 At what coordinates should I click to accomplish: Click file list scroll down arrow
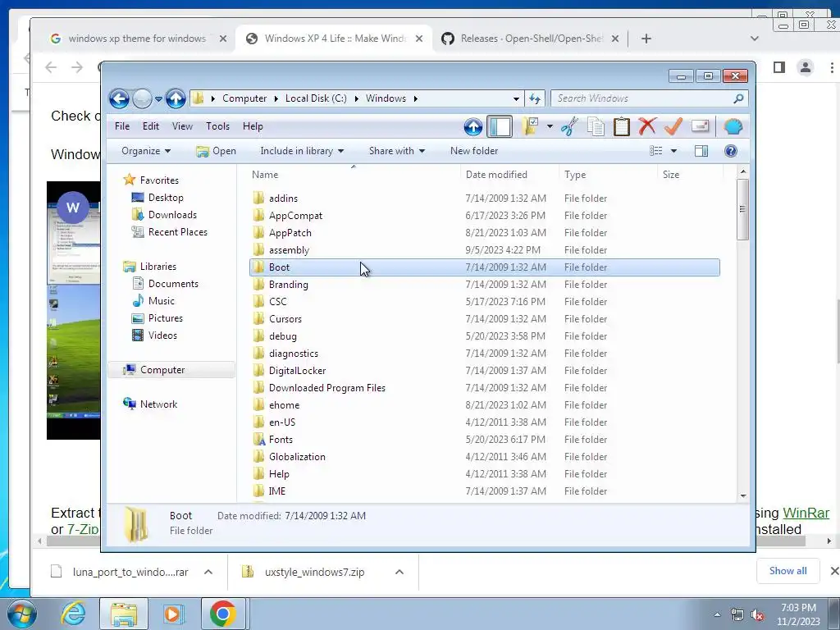[743, 495]
